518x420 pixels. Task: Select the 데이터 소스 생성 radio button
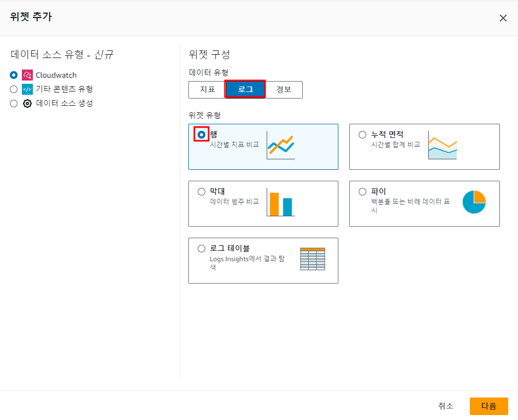[14, 103]
